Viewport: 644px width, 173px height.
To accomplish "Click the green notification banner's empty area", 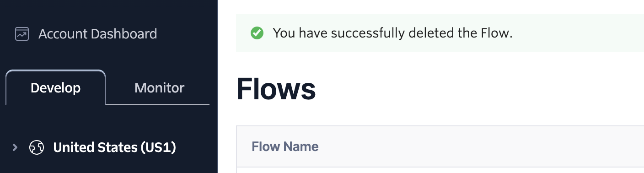I will 576,33.
